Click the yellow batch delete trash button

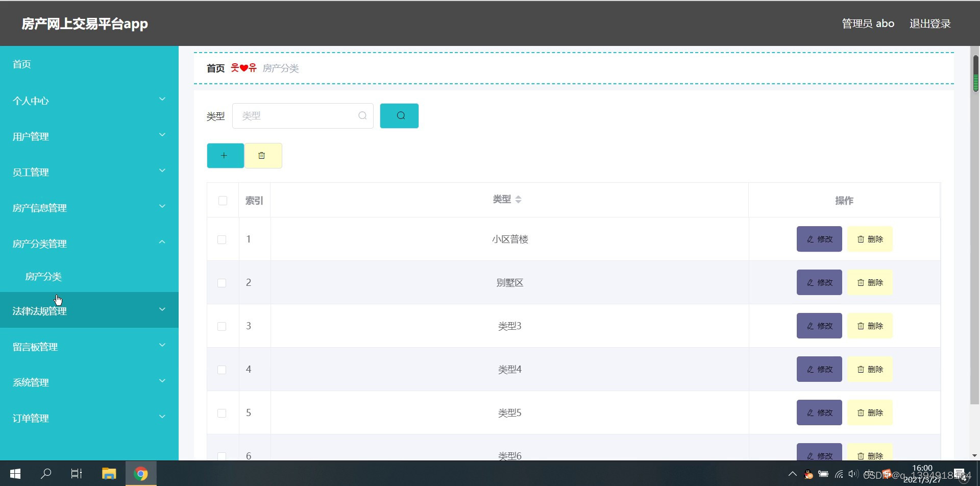coord(263,156)
